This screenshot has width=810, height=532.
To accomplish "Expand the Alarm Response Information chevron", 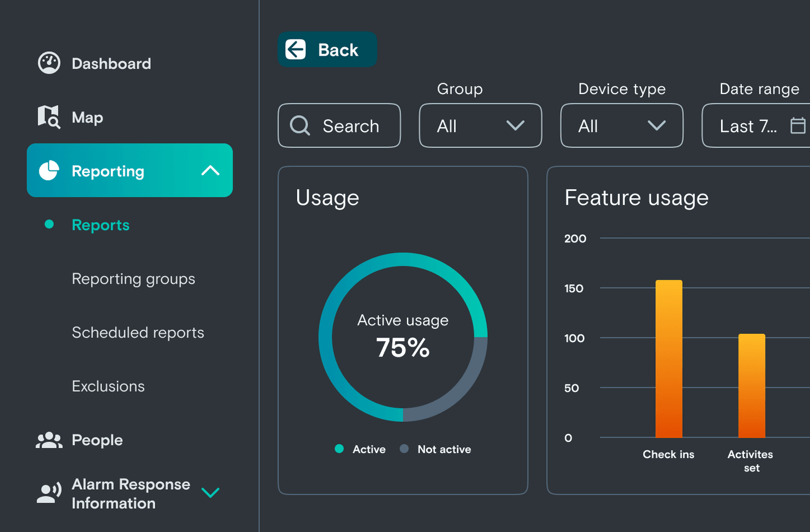I will 211,493.
